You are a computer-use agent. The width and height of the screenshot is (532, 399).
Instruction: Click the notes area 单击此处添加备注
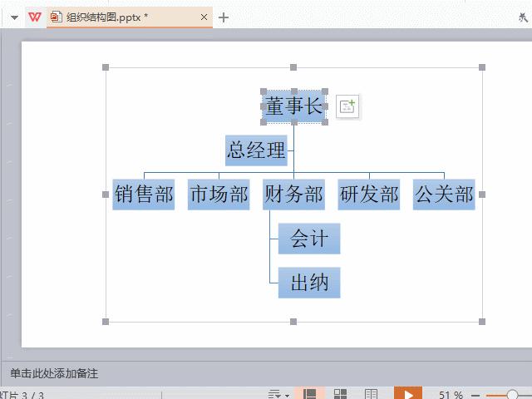54,373
